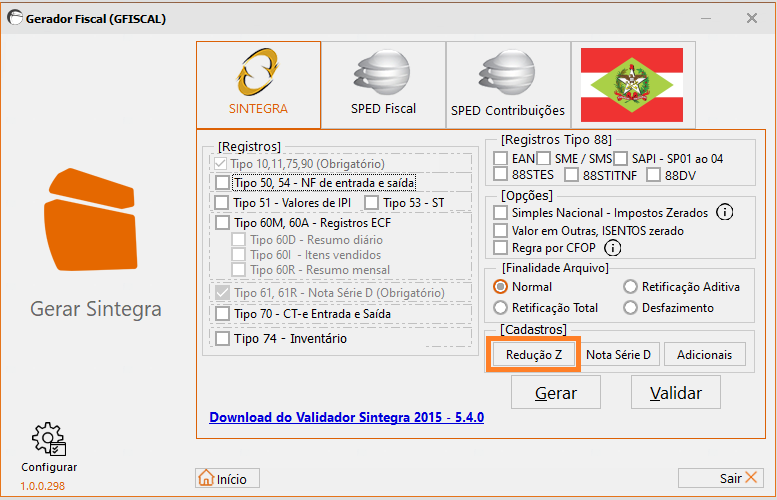This screenshot has height=500, width=777.
Task: Check Tipo 51 Valores de IPI
Action: [222, 203]
